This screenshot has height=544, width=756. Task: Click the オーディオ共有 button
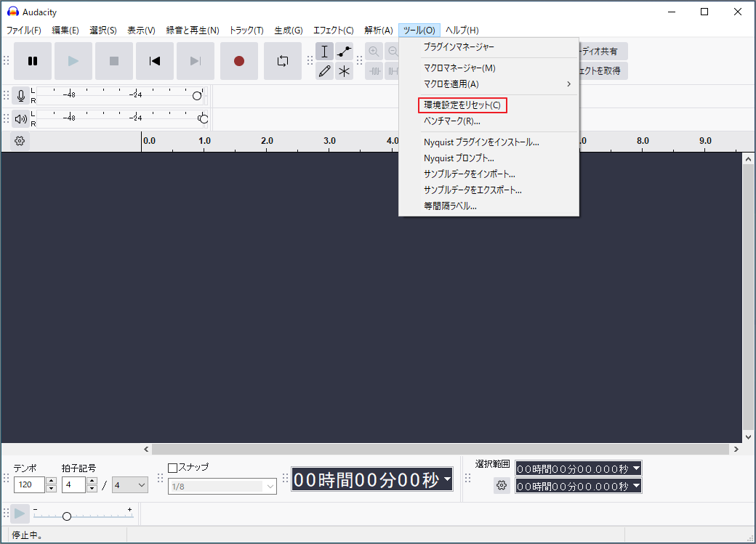pyautogui.click(x=603, y=52)
